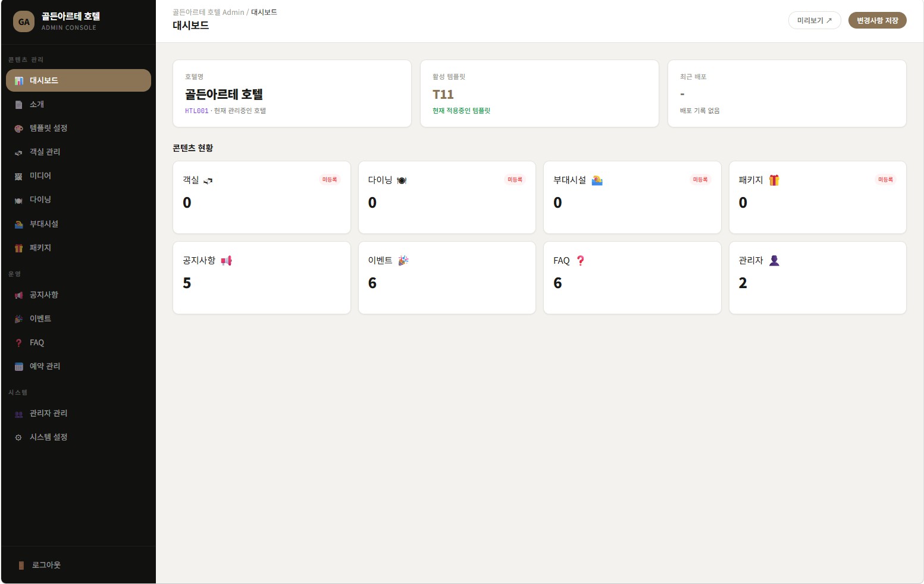The image size is (924, 584).
Task: Open the 부대시설 content status card
Action: tap(632, 198)
